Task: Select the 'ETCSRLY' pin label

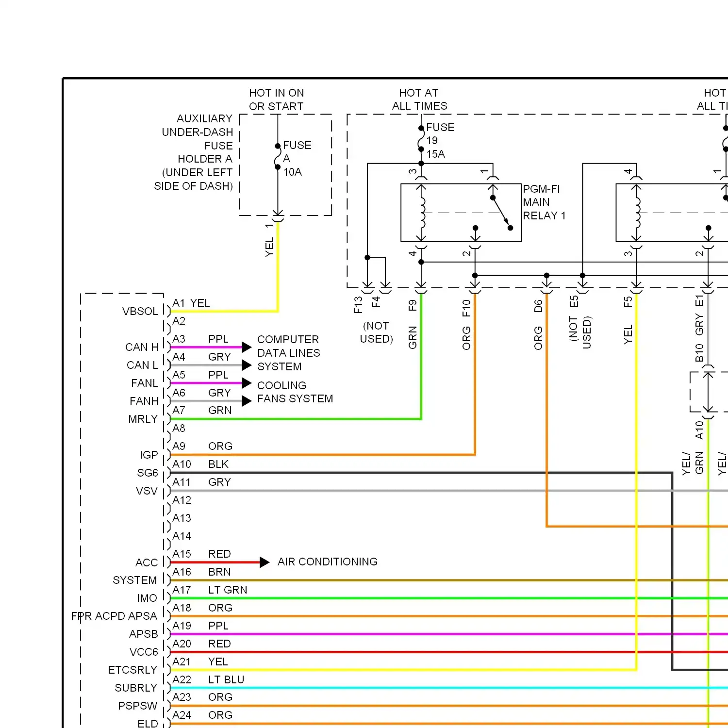Action: click(x=132, y=670)
